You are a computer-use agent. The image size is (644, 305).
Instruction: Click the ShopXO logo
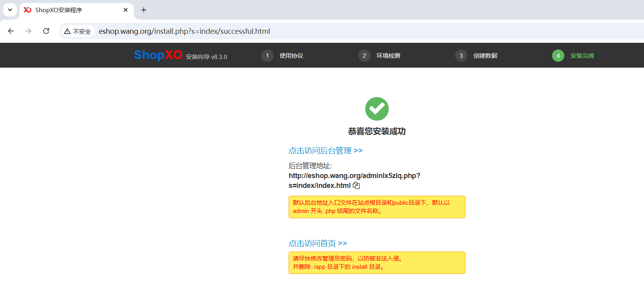click(158, 55)
